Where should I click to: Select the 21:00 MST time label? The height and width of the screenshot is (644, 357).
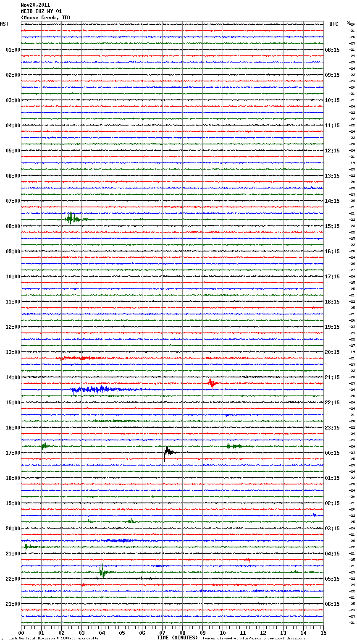pyautogui.click(x=13, y=554)
